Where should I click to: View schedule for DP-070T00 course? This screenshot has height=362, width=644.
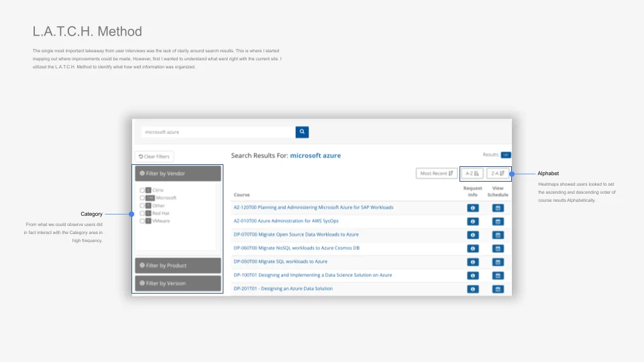[x=498, y=235]
